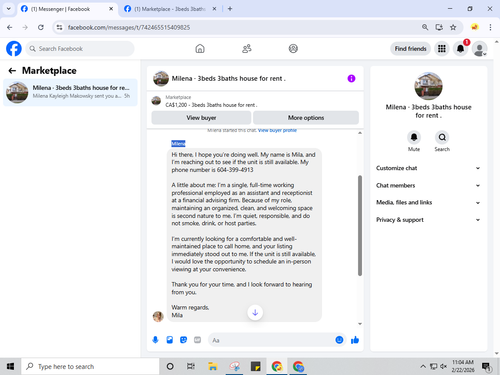500x375 pixels.
Task: Click the scroll down arrow in chat
Action: (360, 324)
